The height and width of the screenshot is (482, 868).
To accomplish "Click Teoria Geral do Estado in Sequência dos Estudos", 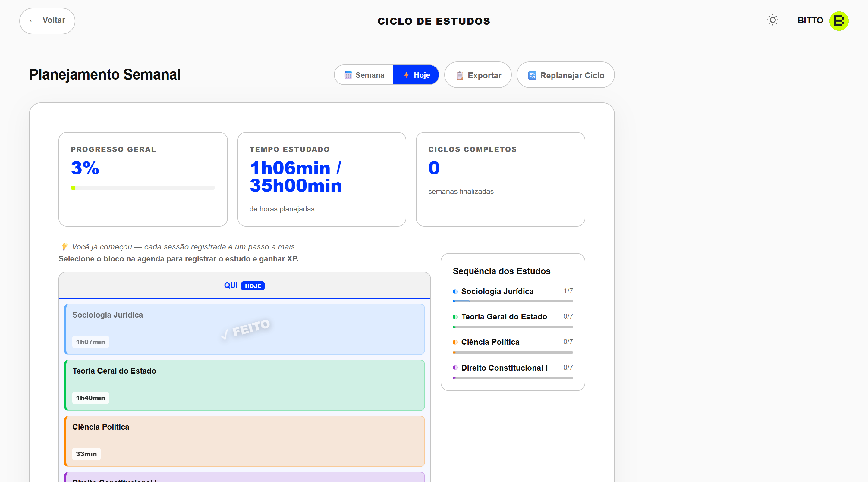I will coord(504,317).
